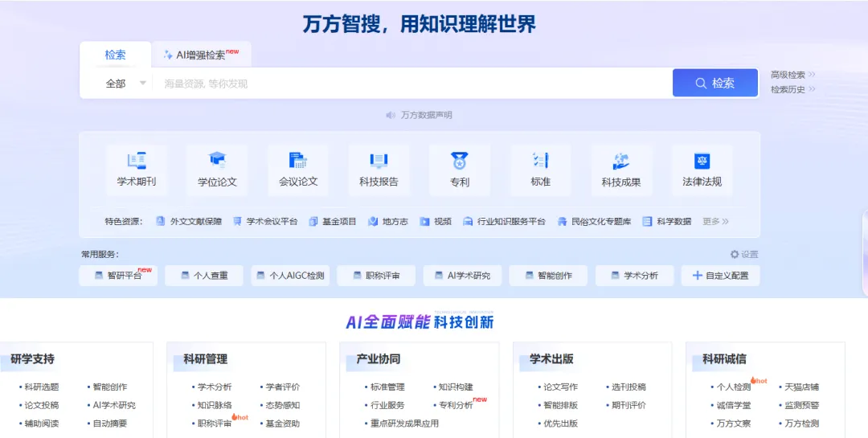
Task: Open 专利分析 under 产业协同
Action: coord(456,405)
